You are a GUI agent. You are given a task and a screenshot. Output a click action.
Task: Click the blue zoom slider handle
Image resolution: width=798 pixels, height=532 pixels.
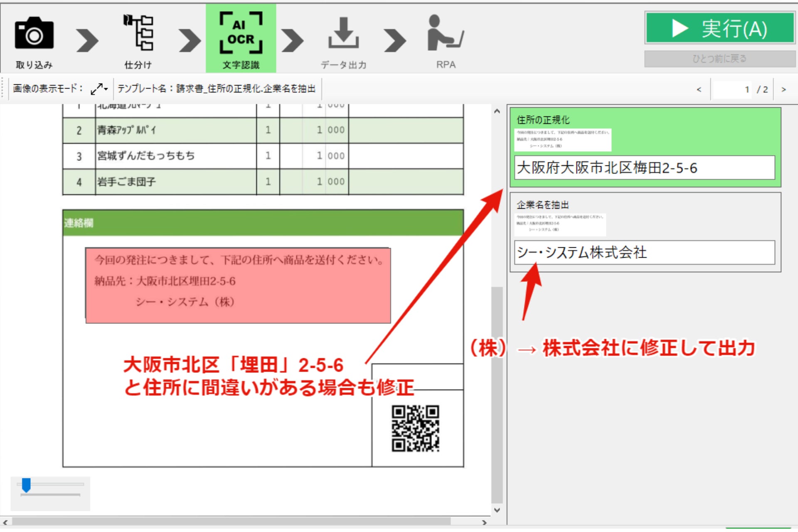pos(26,485)
